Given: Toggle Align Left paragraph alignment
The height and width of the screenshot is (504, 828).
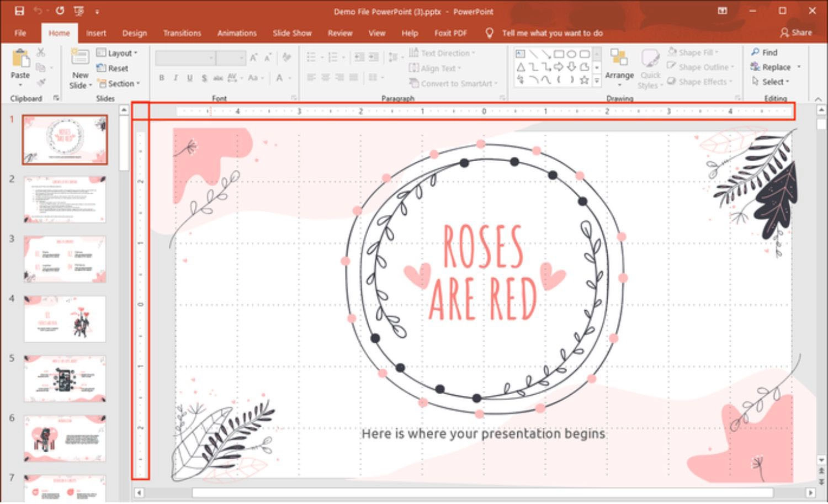Looking at the screenshot, I should (x=311, y=77).
